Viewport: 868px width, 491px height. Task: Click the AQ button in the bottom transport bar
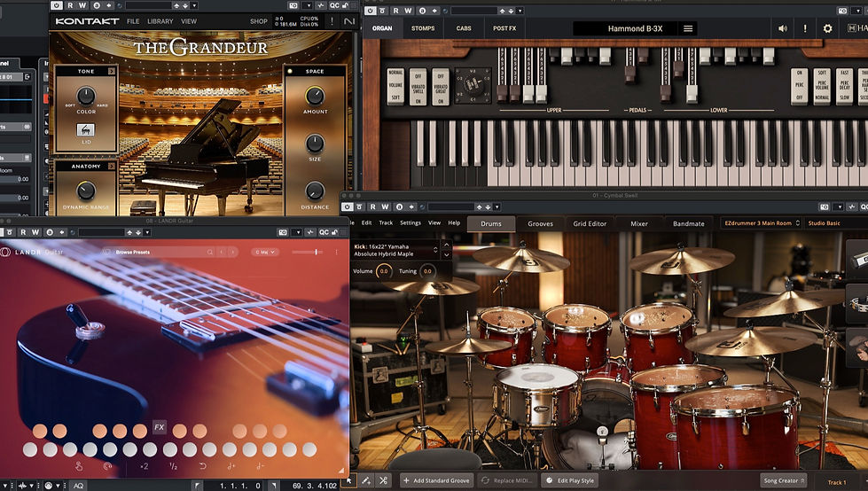pyautogui.click(x=78, y=486)
